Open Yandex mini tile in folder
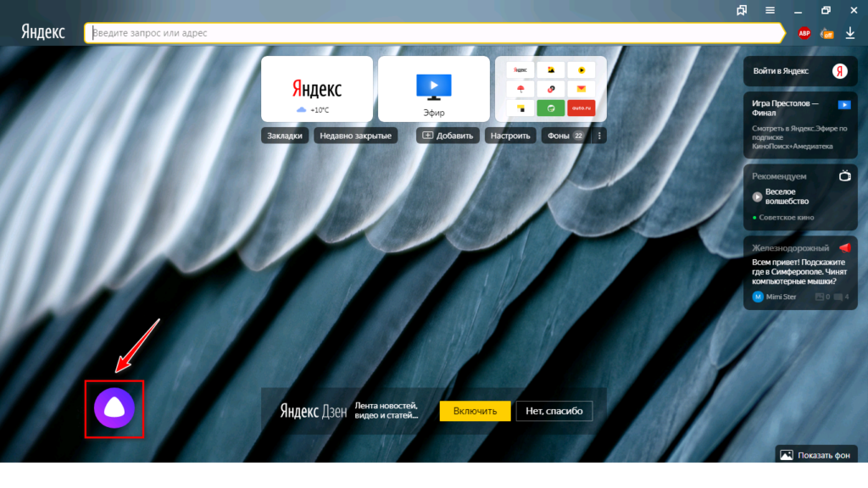Screen dimensions: 868x488 click(520, 70)
